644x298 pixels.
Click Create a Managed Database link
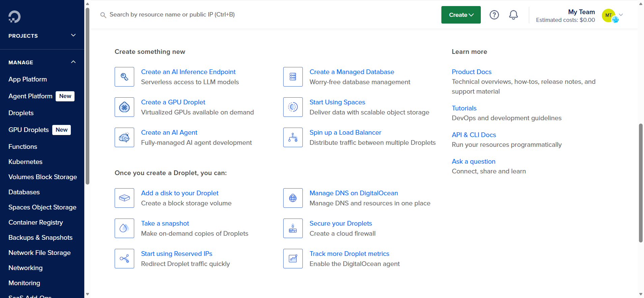click(352, 72)
